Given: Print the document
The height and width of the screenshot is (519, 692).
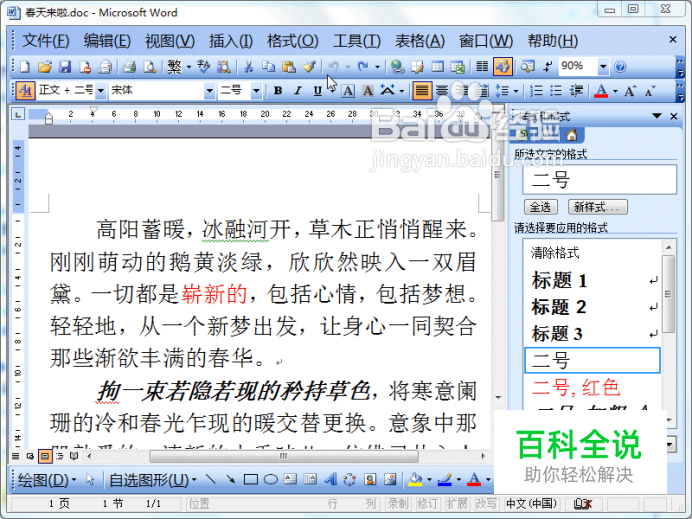Looking at the screenshot, I should pyautogui.click(x=129, y=67).
